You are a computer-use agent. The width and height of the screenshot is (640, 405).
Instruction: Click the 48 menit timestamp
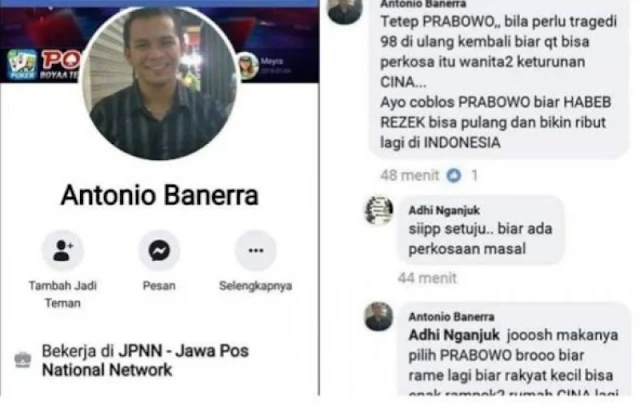[x=409, y=176]
